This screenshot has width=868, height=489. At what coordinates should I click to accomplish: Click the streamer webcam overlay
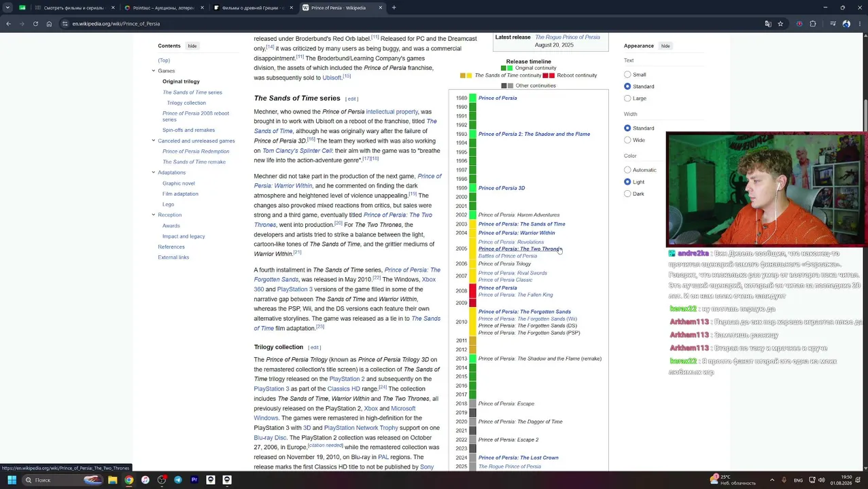click(767, 188)
